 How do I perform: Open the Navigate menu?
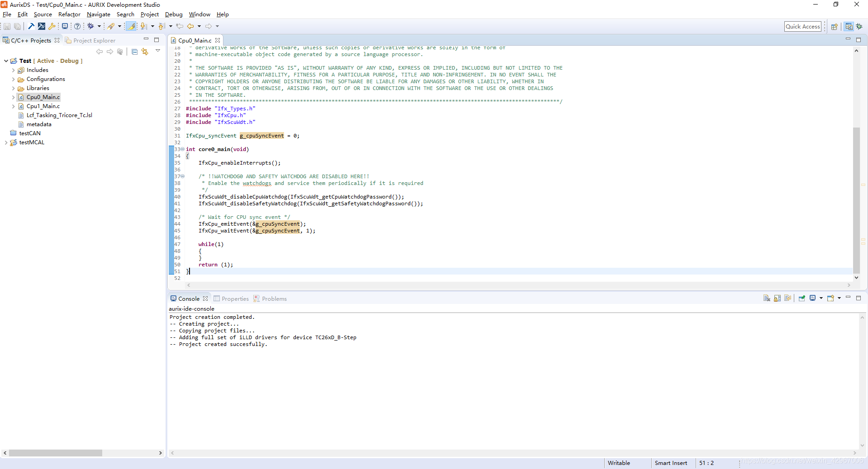tap(99, 14)
